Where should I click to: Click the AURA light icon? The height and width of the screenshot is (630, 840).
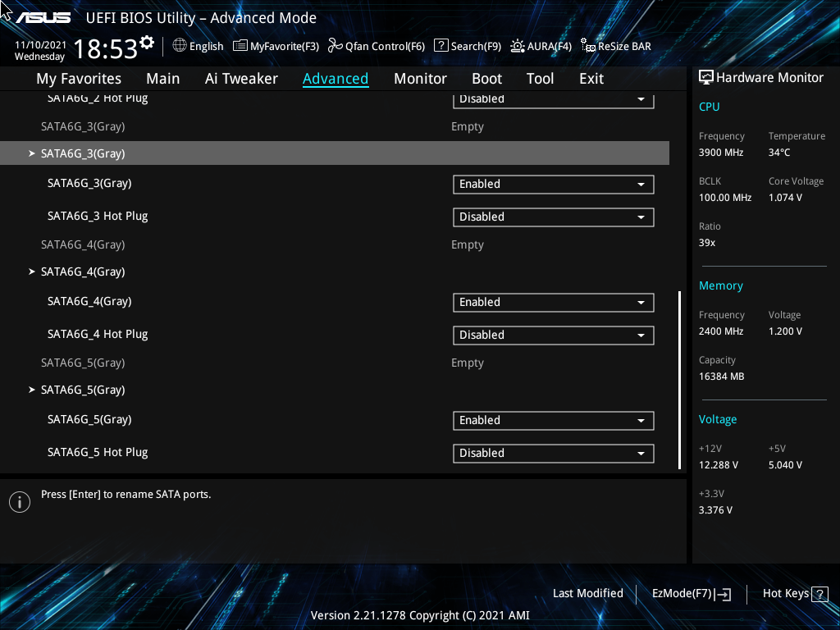pyautogui.click(x=517, y=46)
